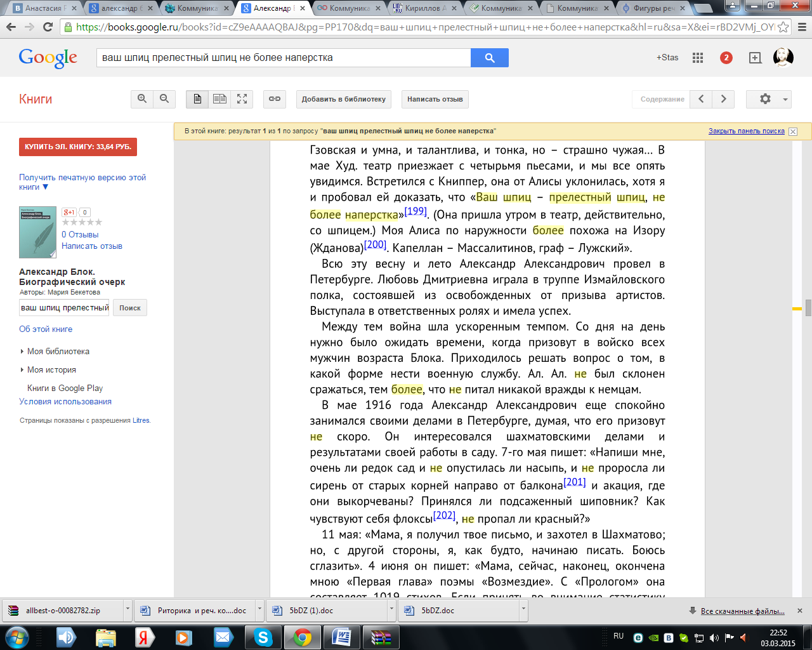This screenshot has width=812, height=650.
Task: Close the search panel X icon
Action: coord(793,131)
